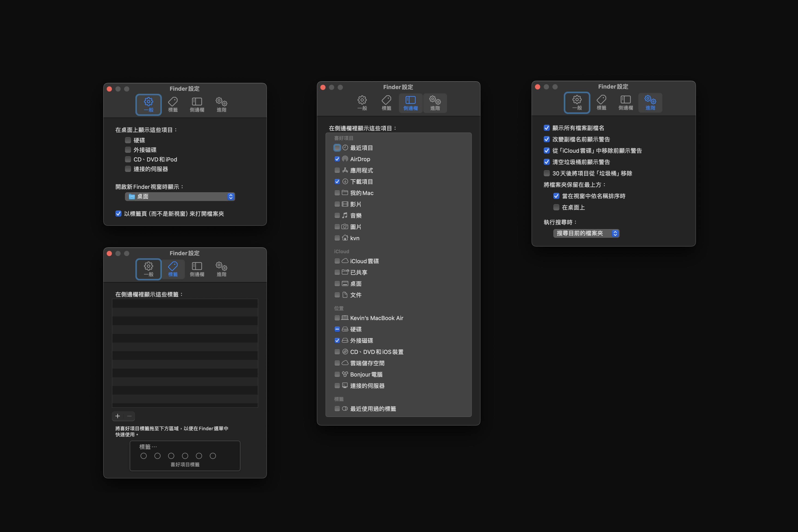Click the empty tags list area
The image size is (798, 532).
point(185,353)
